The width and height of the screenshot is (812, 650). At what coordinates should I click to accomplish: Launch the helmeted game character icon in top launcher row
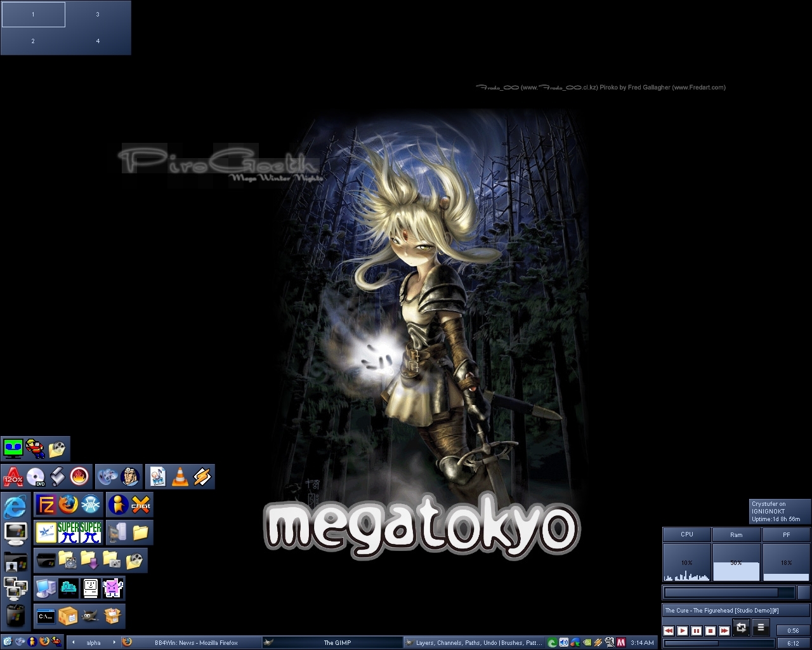(x=36, y=449)
